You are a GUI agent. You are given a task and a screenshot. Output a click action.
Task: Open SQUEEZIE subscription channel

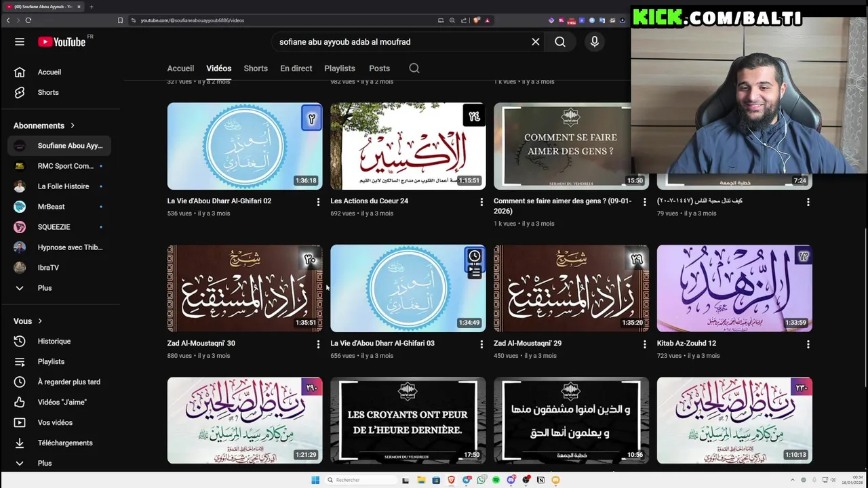[60, 227]
